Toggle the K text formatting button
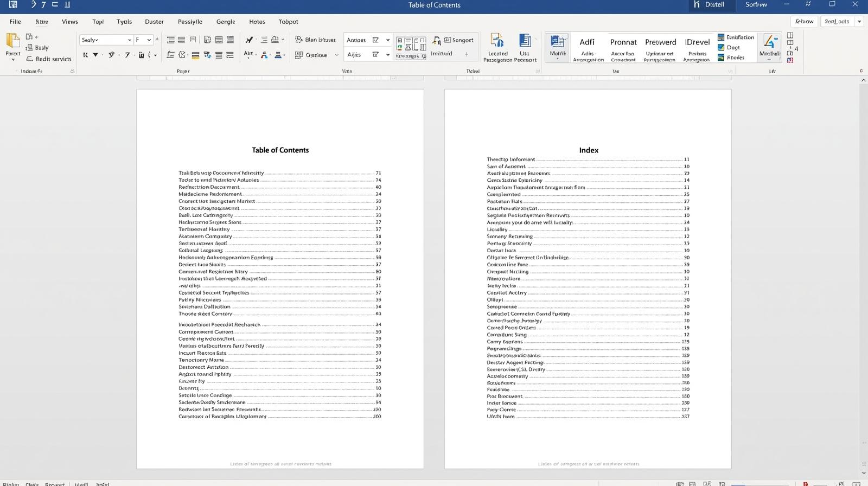The width and height of the screenshot is (868, 486). tap(85, 55)
